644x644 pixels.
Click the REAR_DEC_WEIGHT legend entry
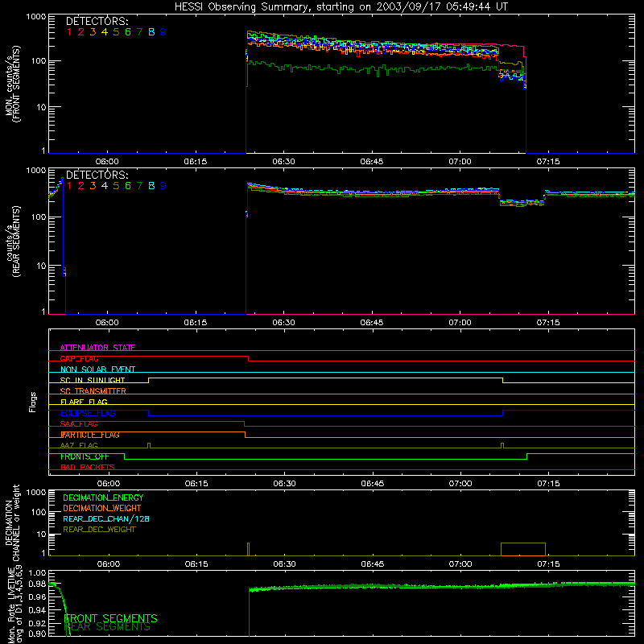99,530
